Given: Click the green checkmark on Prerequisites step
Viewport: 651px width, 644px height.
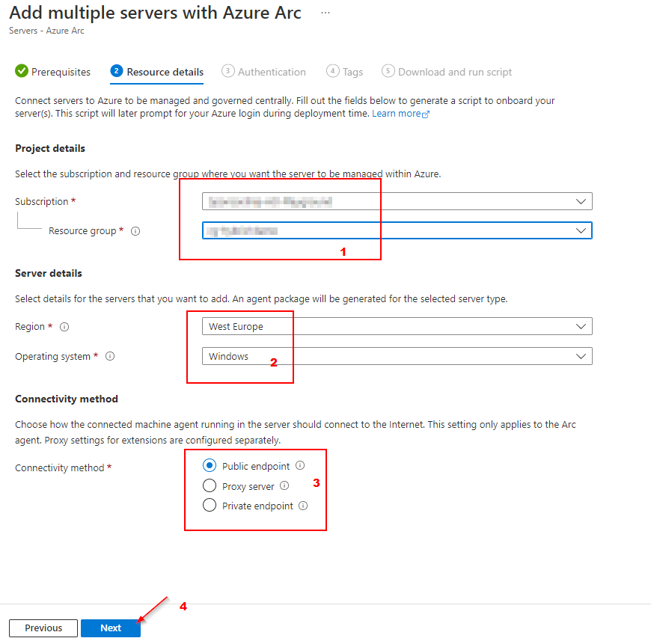Looking at the screenshot, I should [x=19, y=71].
